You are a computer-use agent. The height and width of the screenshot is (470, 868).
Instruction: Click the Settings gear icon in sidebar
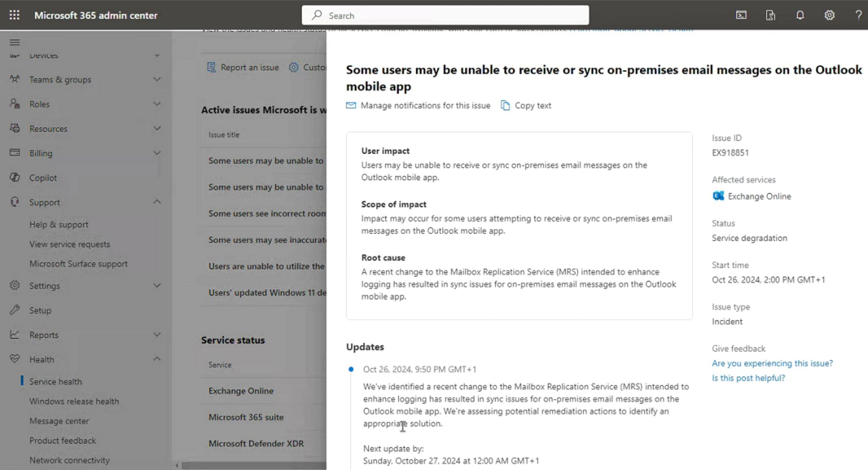(x=15, y=285)
